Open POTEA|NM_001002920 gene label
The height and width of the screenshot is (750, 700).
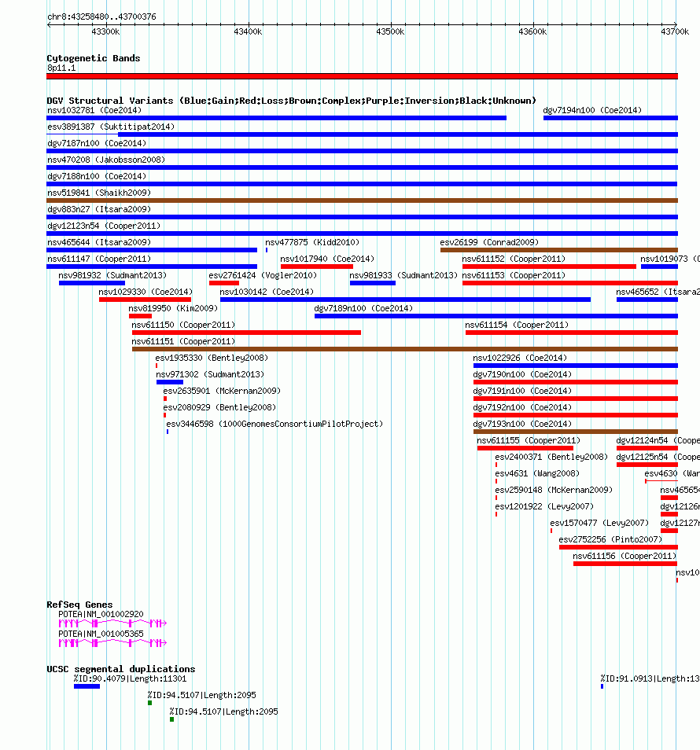pos(101,614)
